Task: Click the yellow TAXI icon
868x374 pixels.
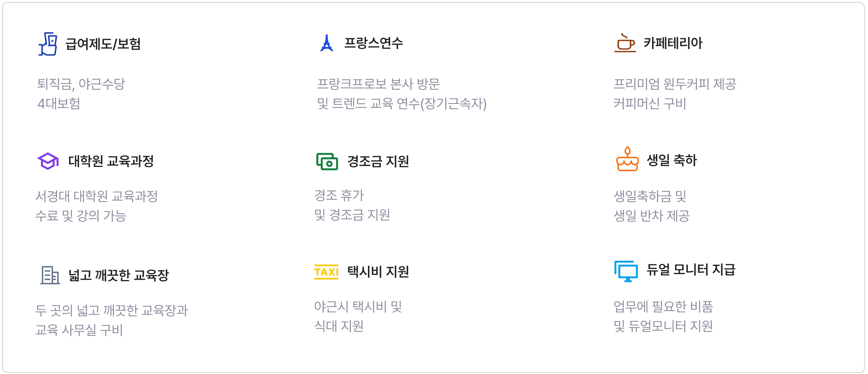Action: [x=326, y=272]
